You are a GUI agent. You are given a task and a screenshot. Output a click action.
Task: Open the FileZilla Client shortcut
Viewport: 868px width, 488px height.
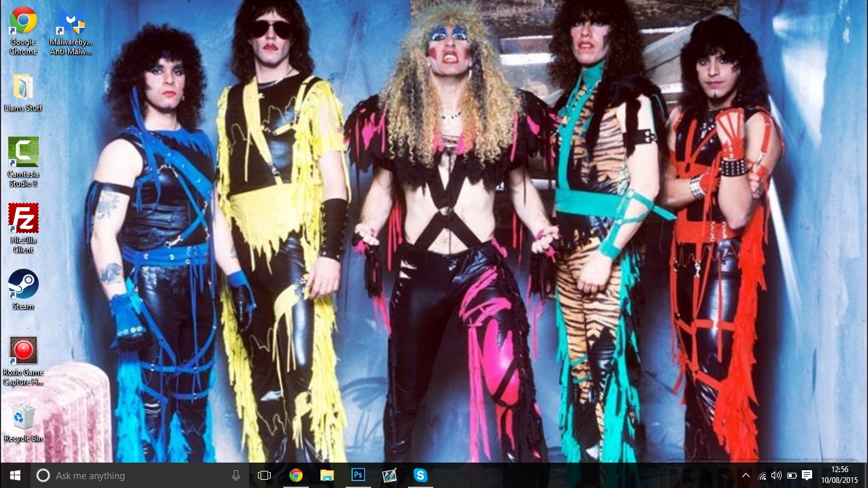24,227
